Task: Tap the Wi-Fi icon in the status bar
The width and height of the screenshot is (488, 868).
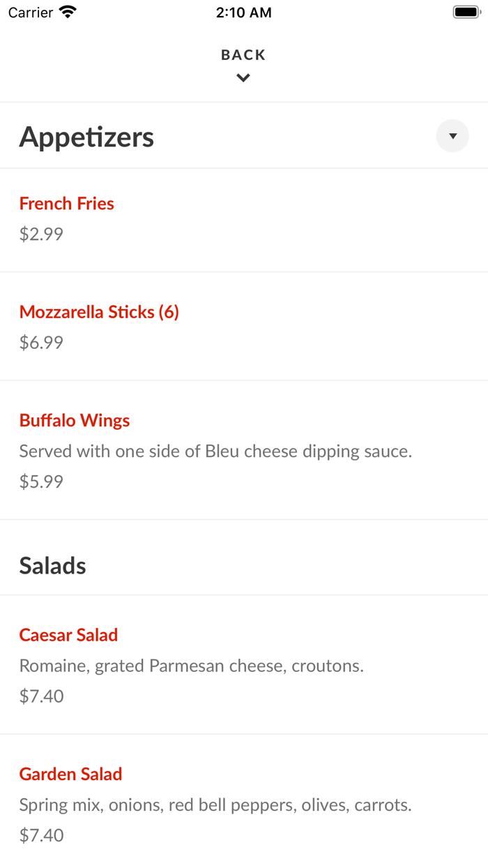Action: [67, 12]
